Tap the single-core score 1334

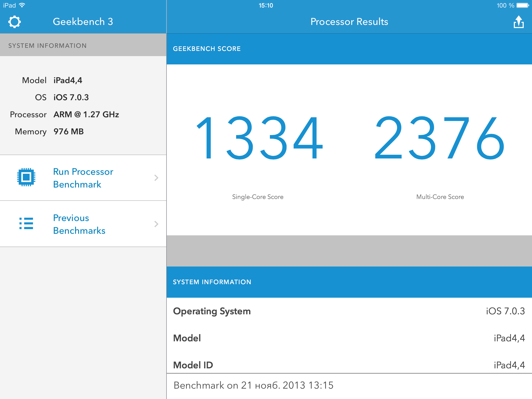[x=259, y=138]
